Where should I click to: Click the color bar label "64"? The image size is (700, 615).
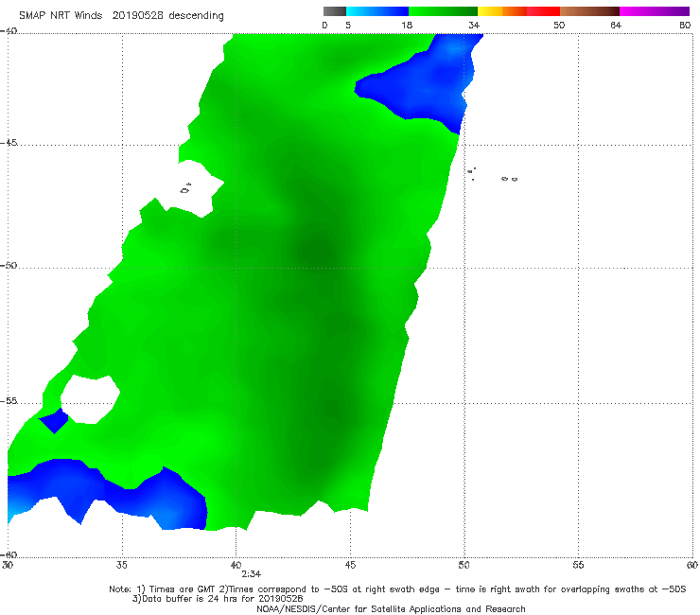click(616, 26)
